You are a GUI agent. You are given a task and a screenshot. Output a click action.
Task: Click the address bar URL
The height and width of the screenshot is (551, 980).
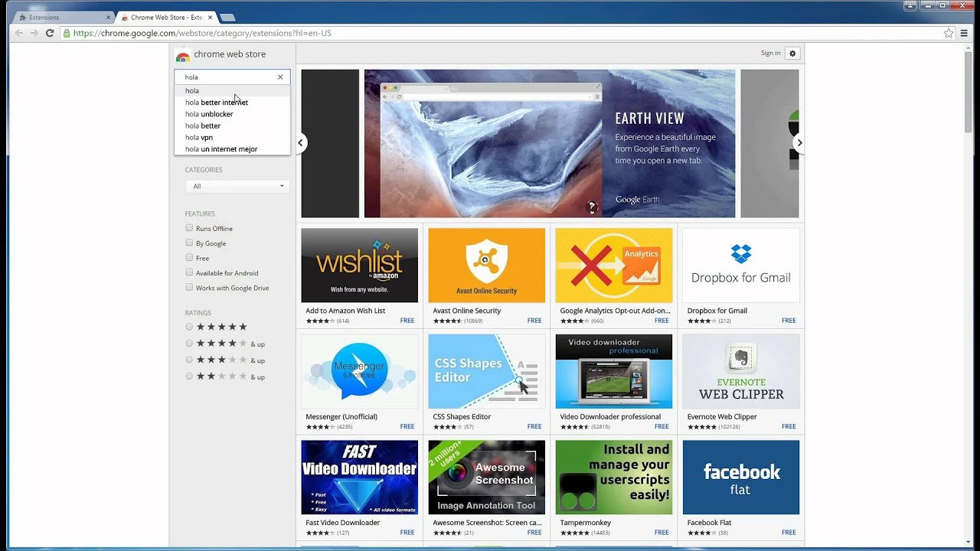[x=202, y=33]
